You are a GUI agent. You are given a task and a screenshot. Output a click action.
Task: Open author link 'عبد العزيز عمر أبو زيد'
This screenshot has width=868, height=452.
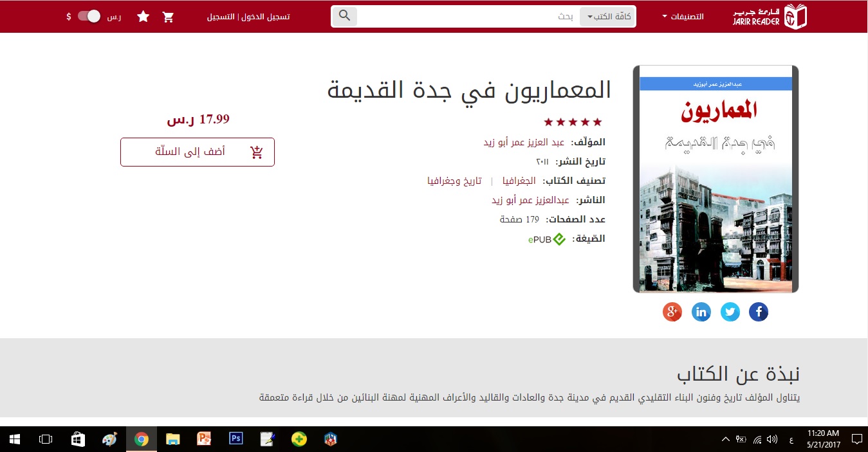[524, 142]
